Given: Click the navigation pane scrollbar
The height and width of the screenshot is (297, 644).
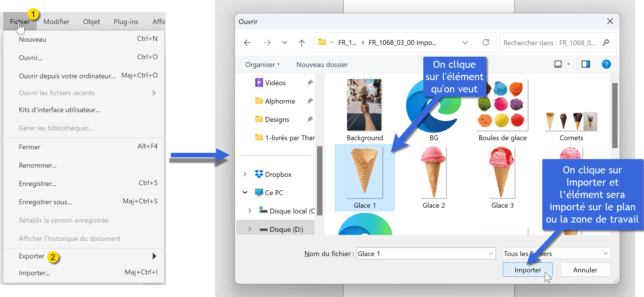Looking at the screenshot, I should 320,181.
